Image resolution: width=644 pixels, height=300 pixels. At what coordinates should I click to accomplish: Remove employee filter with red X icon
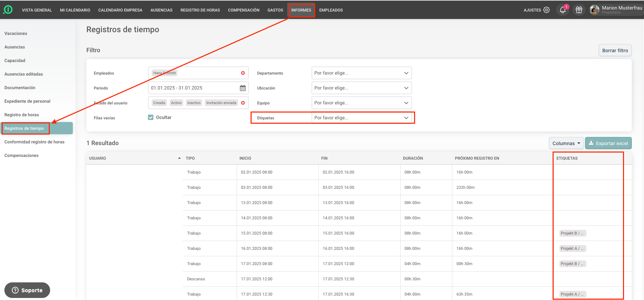(x=243, y=73)
